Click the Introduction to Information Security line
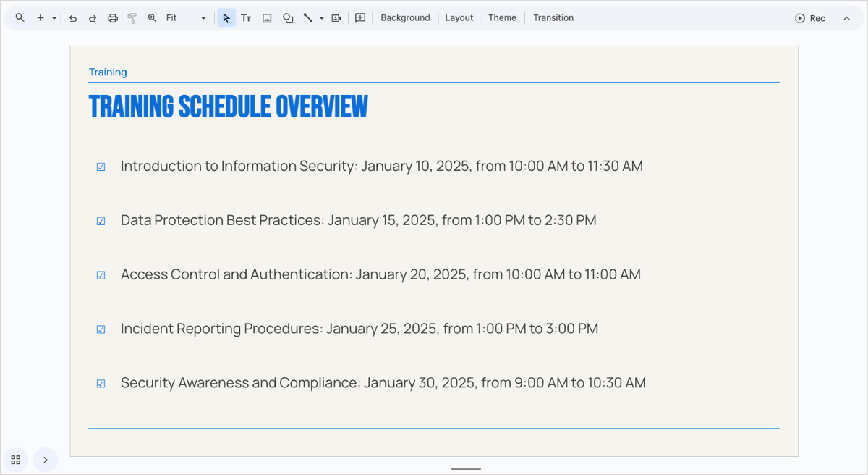This screenshot has height=475, width=868. [x=382, y=166]
